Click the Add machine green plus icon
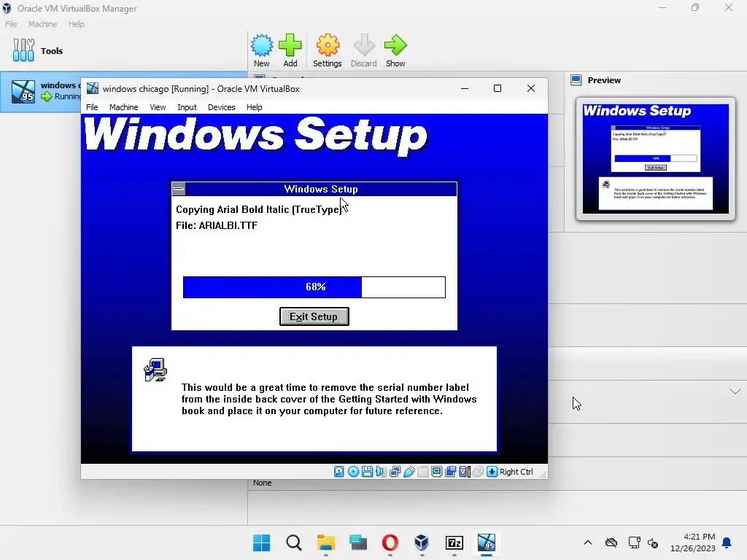747x560 pixels. 290,50
